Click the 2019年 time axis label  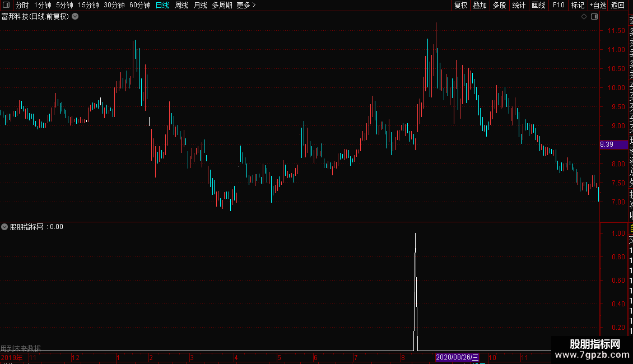pyautogui.click(x=12, y=357)
